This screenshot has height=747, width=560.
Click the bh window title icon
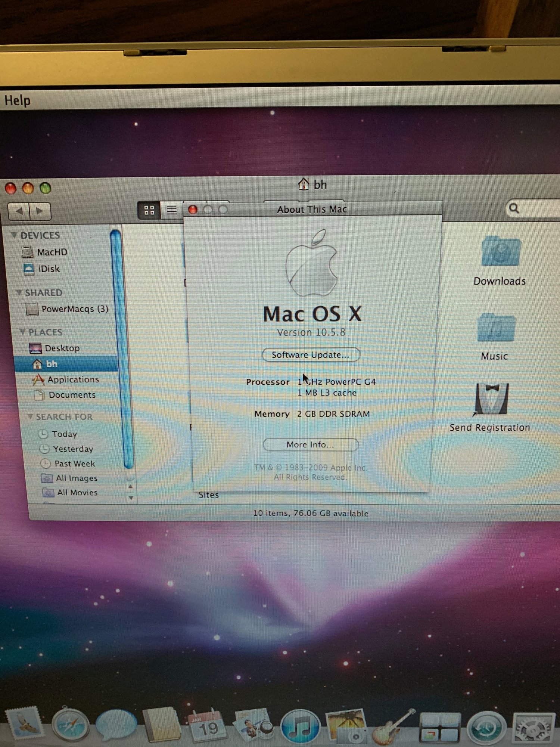[304, 184]
